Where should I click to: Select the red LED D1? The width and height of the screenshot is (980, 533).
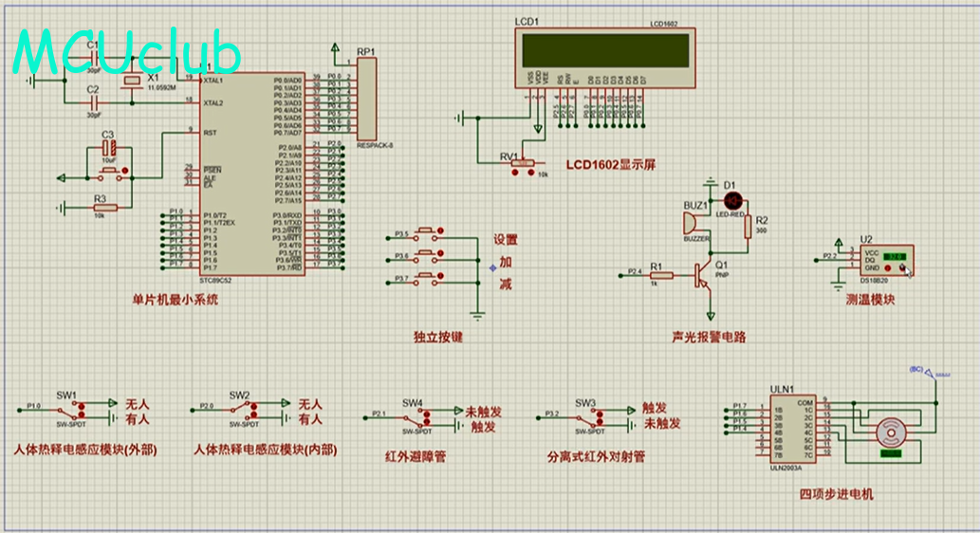coord(731,200)
